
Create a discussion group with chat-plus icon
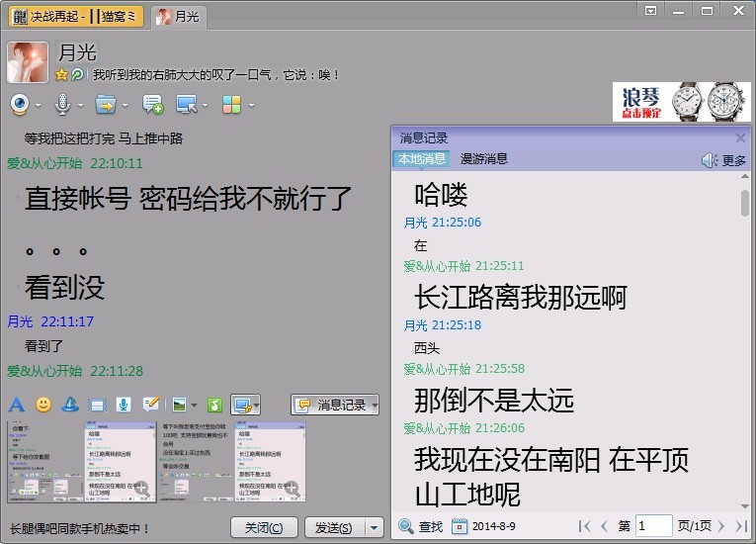tap(153, 104)
